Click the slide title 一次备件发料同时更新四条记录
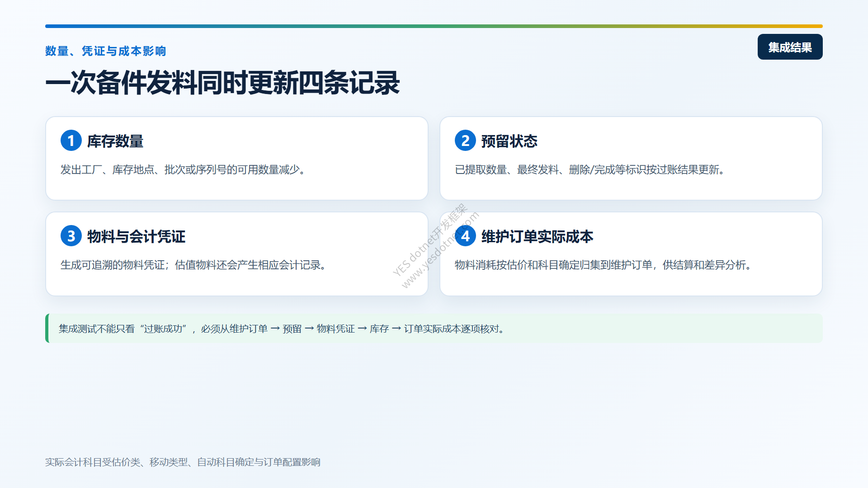 tap(222, 83)
